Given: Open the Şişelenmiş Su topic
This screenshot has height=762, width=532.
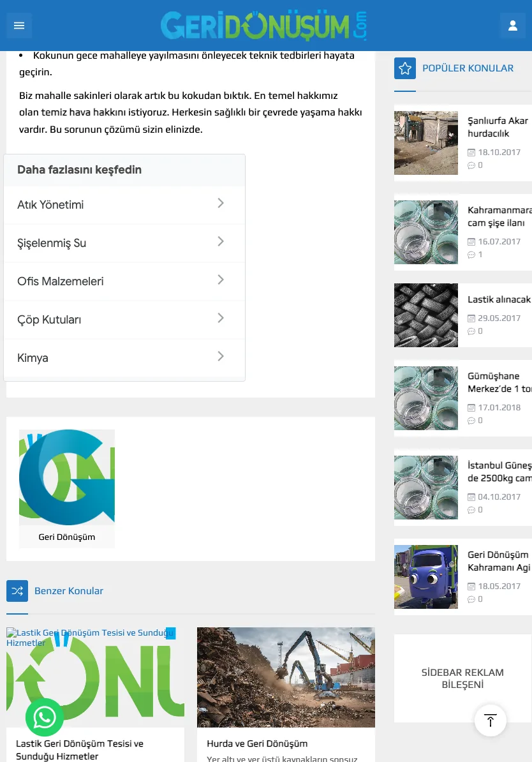Looking at the screenshot, I should click(x=124, y=244).
